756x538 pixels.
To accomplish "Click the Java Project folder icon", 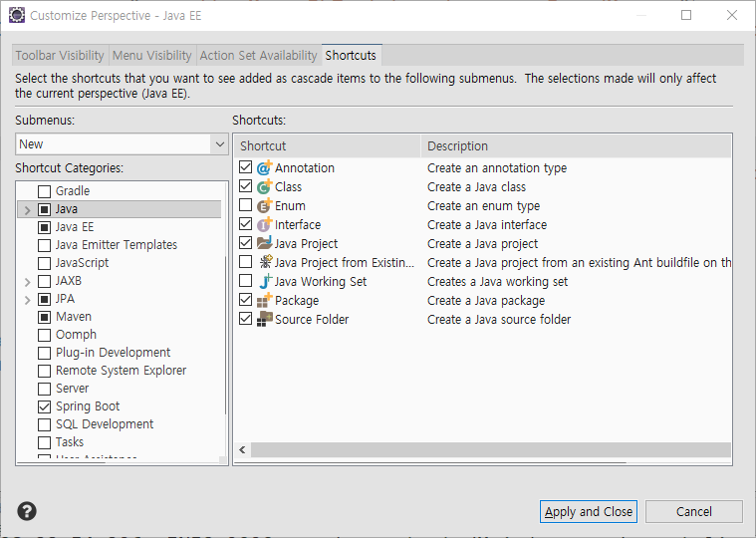I will coord(264,243).
